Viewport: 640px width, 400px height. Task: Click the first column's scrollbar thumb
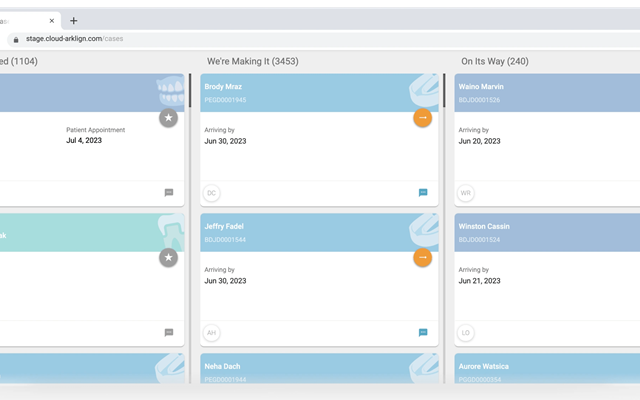(190, 91)
